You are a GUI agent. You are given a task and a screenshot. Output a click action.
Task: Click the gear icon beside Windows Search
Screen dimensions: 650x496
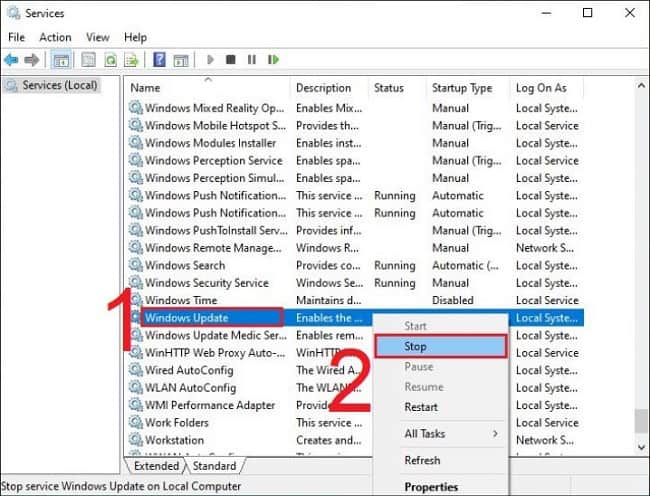(136, 265)
